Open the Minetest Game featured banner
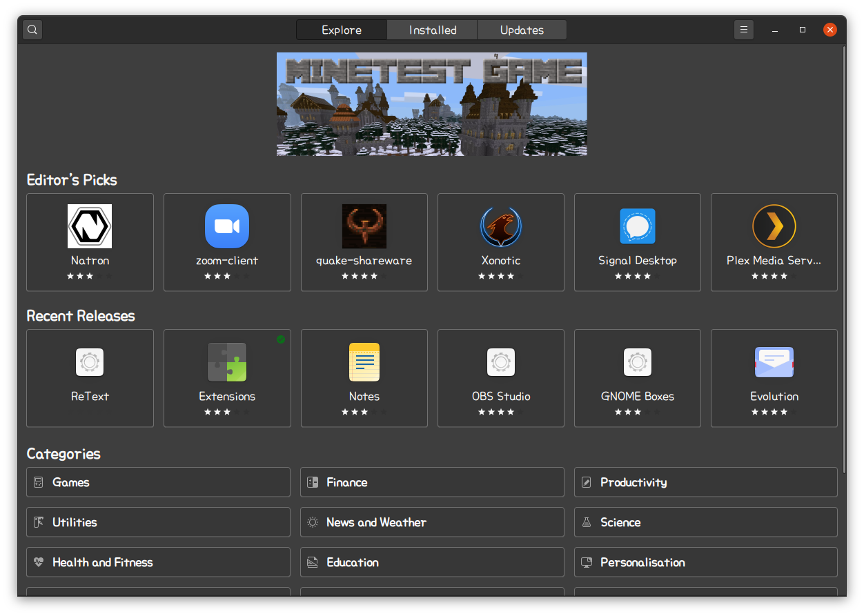Image resolution: width=864 pixels, height=616 pixels. 432,104
